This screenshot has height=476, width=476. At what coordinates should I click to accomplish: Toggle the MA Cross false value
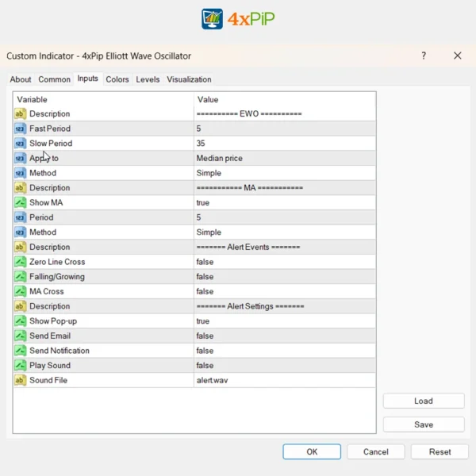point(205,291)
